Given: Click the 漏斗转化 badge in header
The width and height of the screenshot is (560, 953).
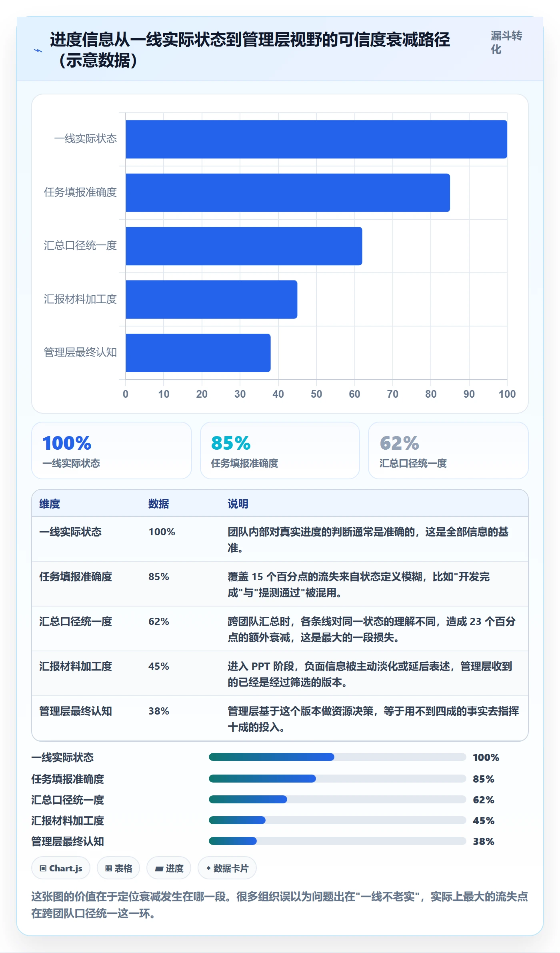Looking at the screenshot, I should [506, 43].
